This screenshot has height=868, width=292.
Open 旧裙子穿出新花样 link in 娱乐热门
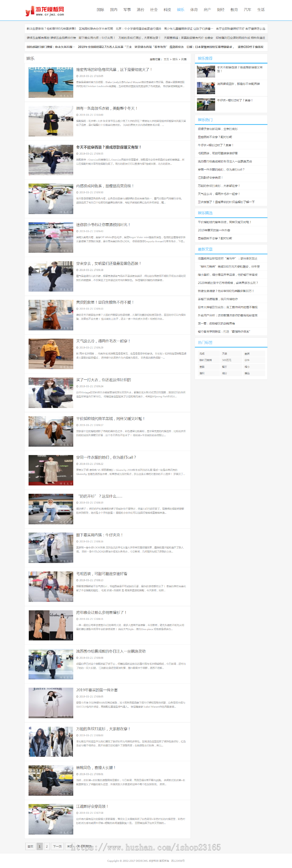point(217,129)
